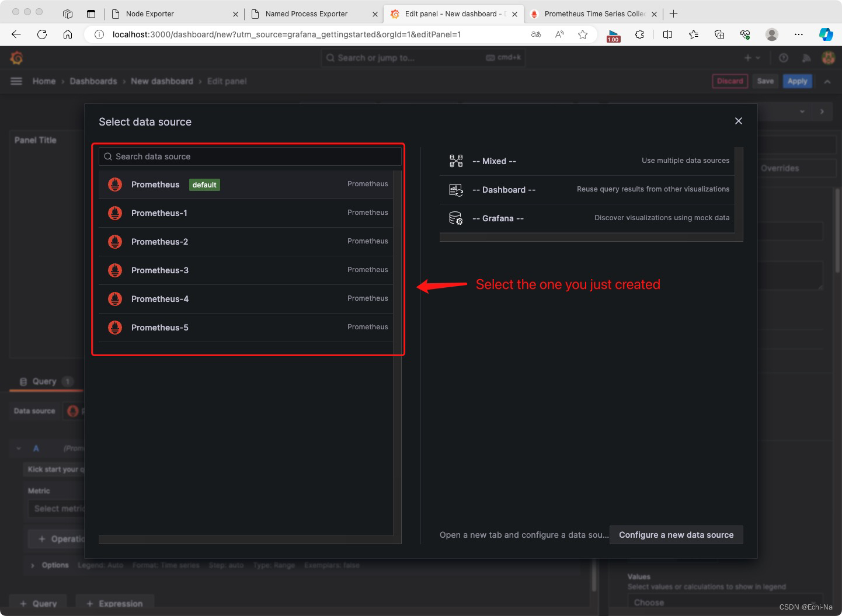842x616 pixels.
Task: Click the Discard button
Action: coord(730,81)
